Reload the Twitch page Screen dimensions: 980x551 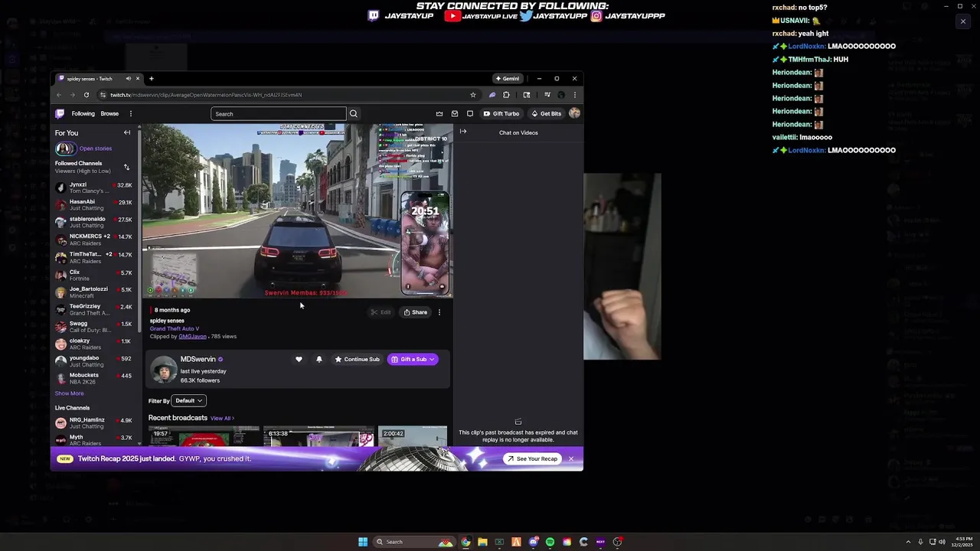pyautogui.click(x=87, y=95)
